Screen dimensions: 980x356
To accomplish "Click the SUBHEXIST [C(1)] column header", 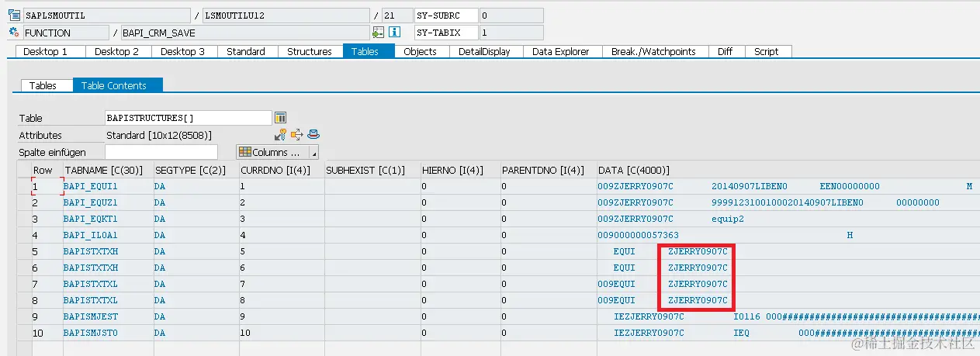I will tap(372, 170).
